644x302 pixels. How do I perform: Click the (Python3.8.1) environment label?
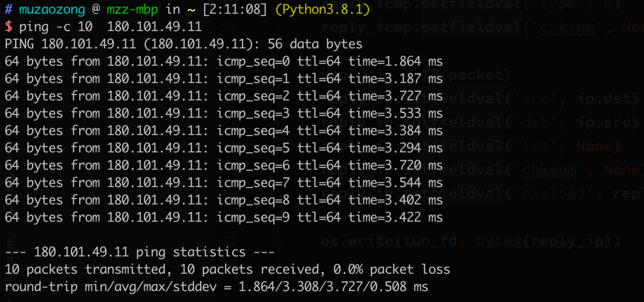coord(323,9)
